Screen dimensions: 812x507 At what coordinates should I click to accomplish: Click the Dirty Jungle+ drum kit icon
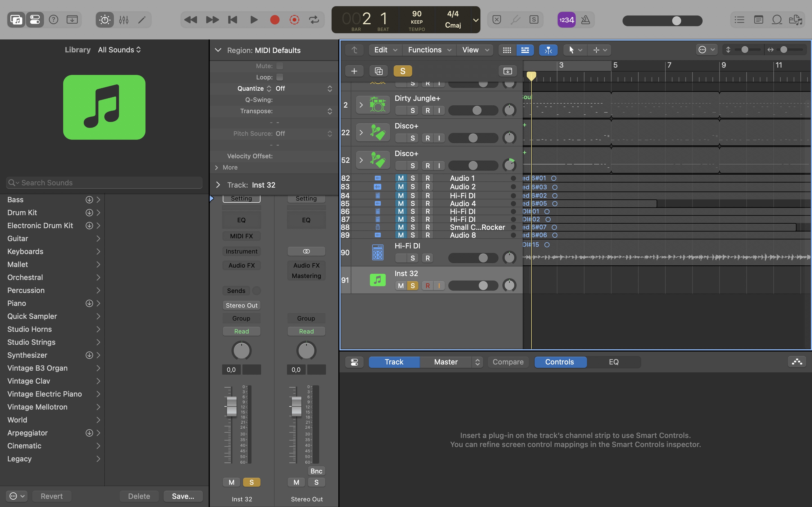(378, 104)
